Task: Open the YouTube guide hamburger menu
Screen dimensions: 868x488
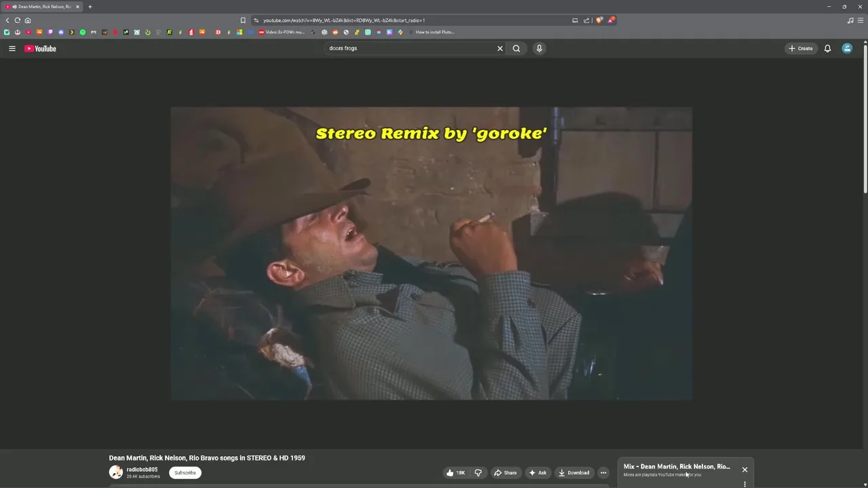Action: 12,48
